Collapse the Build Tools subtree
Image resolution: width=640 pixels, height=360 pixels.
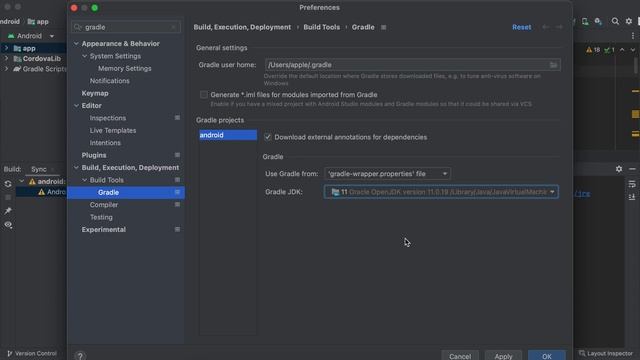coord(84,180)
